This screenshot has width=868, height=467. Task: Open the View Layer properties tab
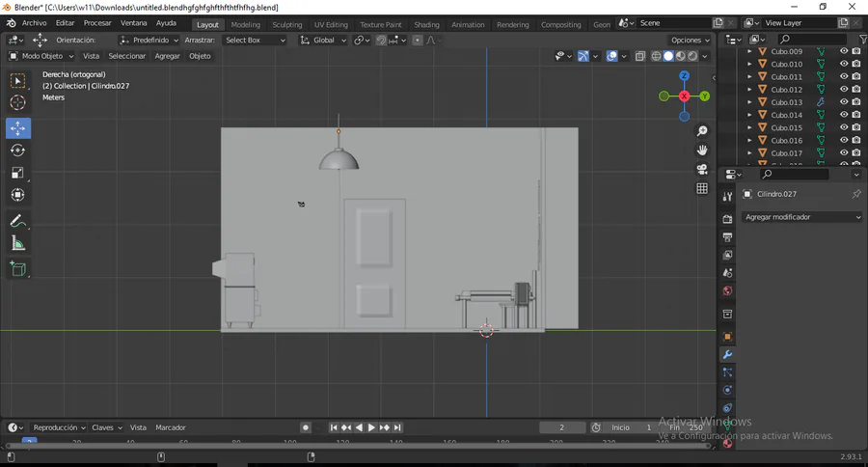tap(727, 255)
